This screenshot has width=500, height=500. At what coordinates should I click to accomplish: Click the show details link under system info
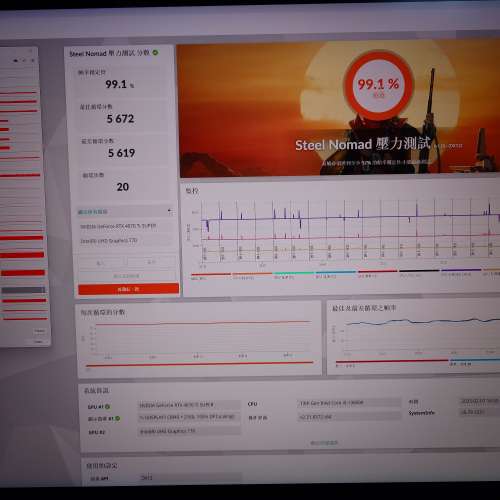(324, 443)
